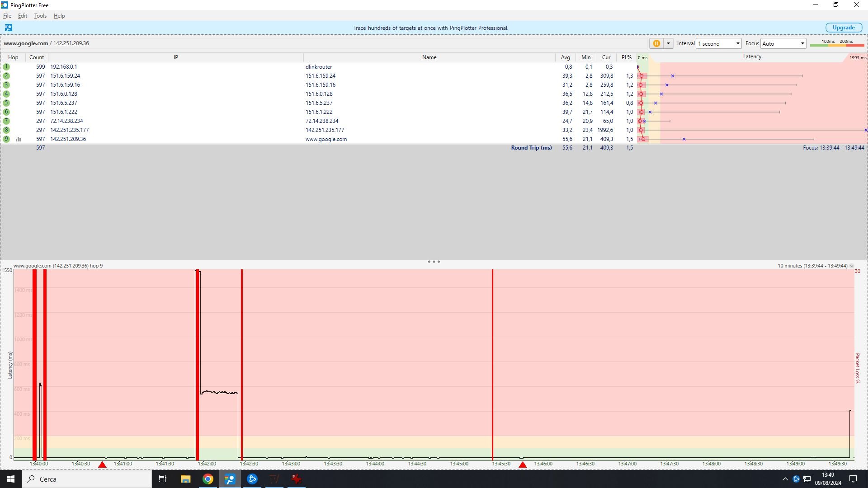Viewport: 868px width, 488px height.
Task: Click the red triangle marker near 13:40:45
Action: pos(102,465)
